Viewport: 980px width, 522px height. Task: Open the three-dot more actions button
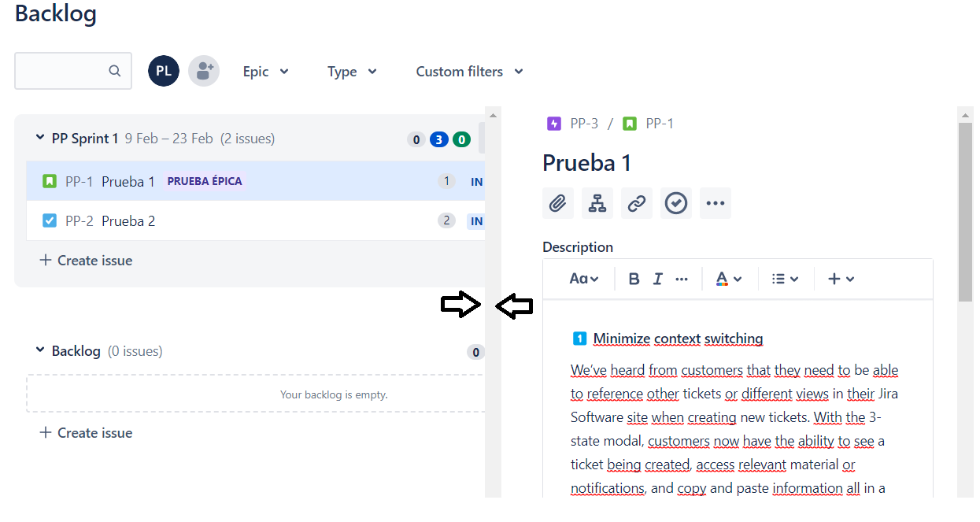715,203
